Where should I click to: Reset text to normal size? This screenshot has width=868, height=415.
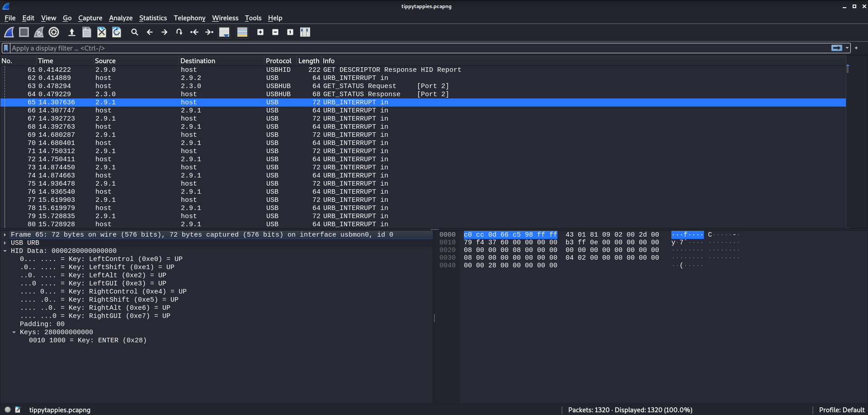pos(290,32)
